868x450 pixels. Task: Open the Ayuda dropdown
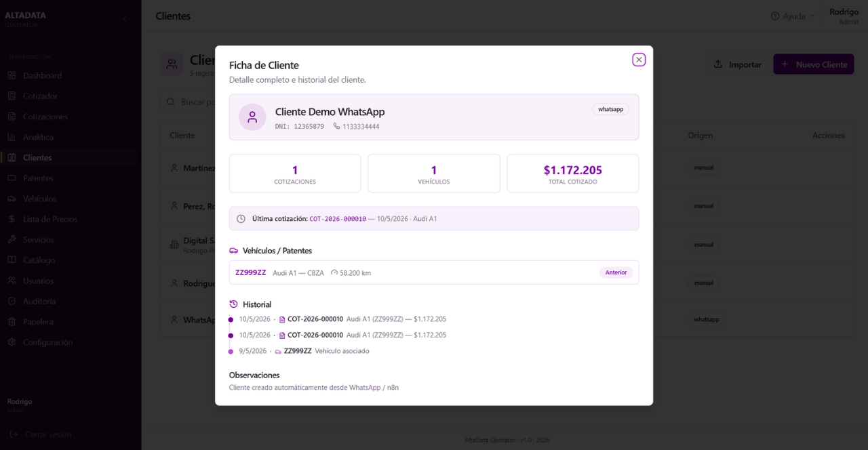pos(792,16)
